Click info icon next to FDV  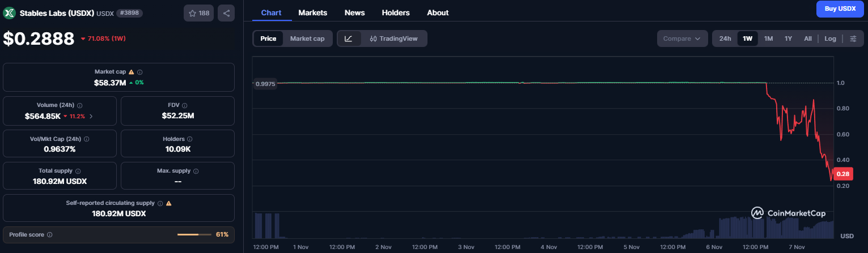click(186, 105)
